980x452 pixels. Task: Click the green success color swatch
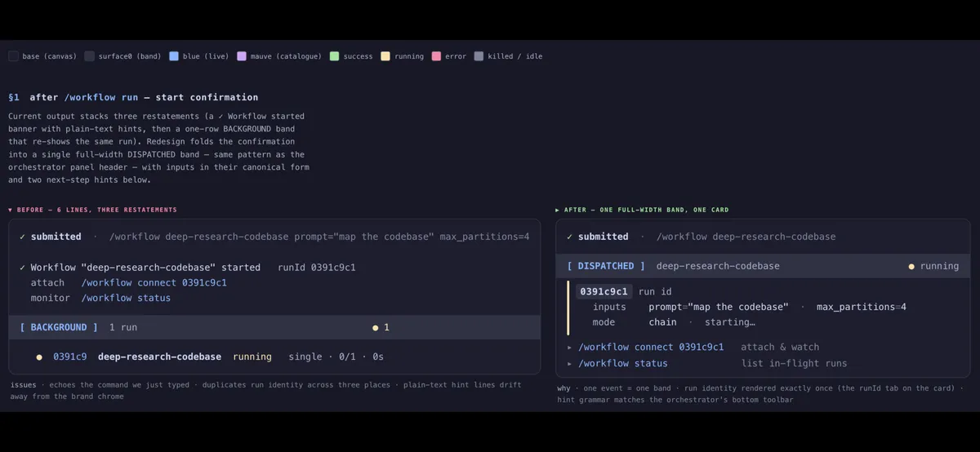click(335, 56)
